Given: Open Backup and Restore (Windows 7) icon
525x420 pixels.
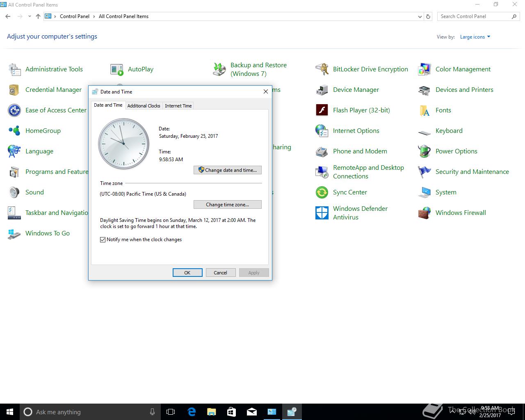Looking at the screenshot, I should point(219,69).
